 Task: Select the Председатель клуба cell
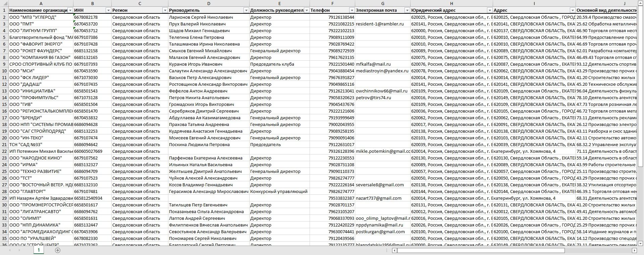(279, 64)
